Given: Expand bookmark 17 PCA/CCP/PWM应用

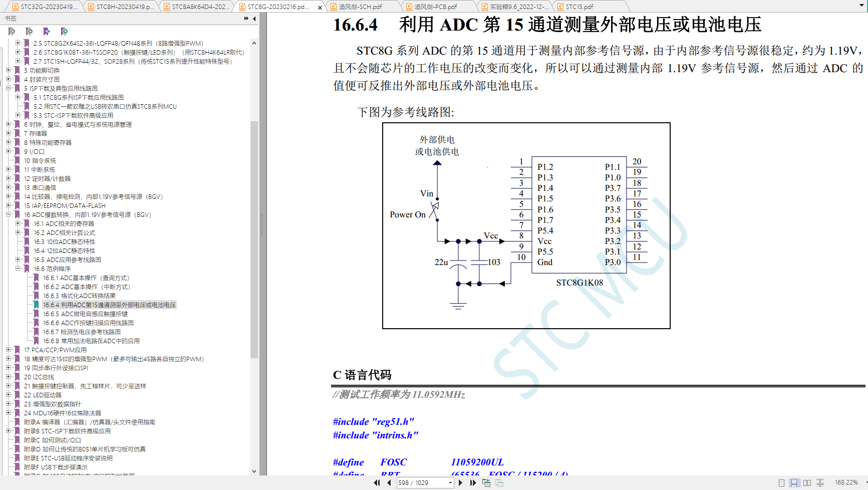Looking at the screenshot, I should pos(8,350).
